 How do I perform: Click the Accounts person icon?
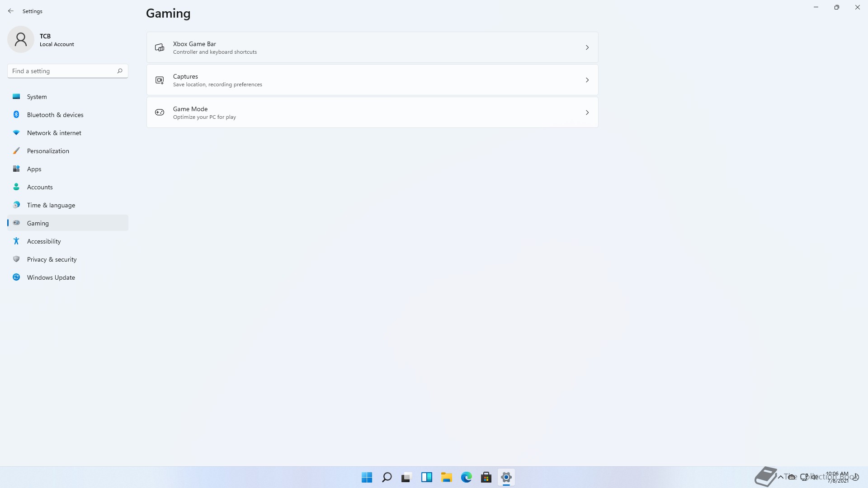click(16, 187)
